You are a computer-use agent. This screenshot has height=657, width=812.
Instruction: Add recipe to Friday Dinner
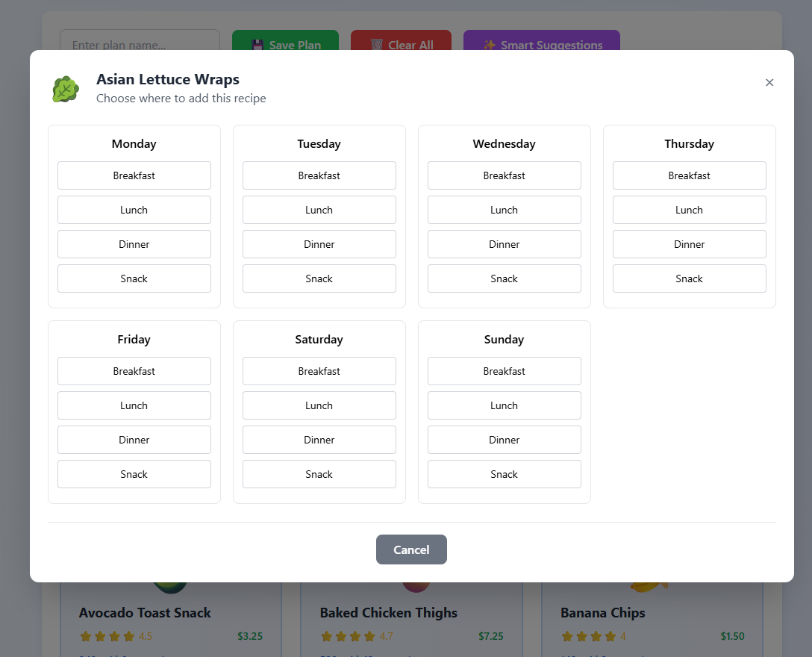coord(134,440)
